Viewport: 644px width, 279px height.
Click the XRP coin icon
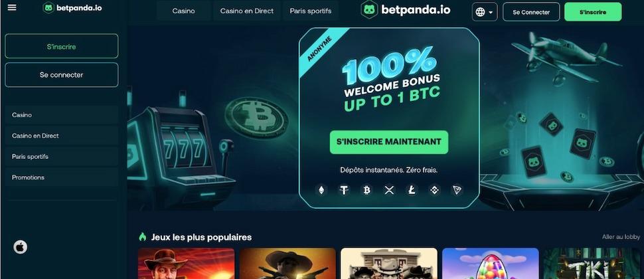pyautogui.click(x=389, y=190)
